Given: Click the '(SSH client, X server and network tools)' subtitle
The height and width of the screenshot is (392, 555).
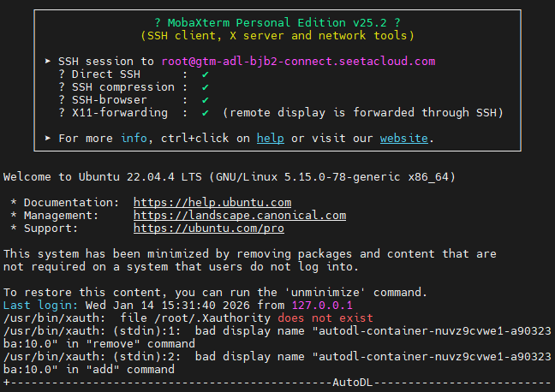Looking at the screenshot, I should [x=277, y=36].
